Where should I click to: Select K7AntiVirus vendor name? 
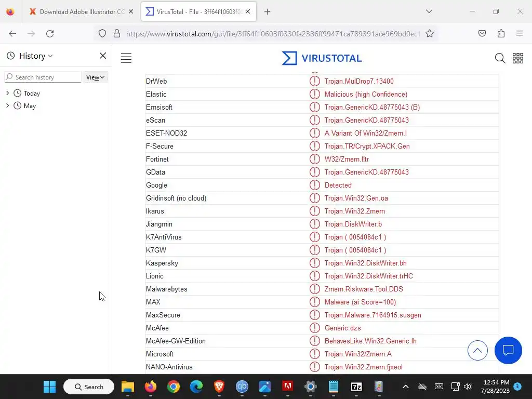164,237
